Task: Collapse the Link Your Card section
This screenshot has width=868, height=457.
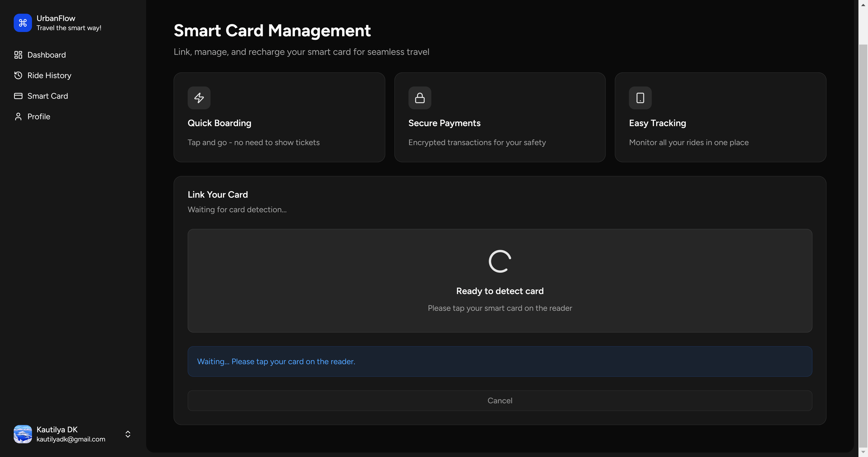Action: (217, 194)
